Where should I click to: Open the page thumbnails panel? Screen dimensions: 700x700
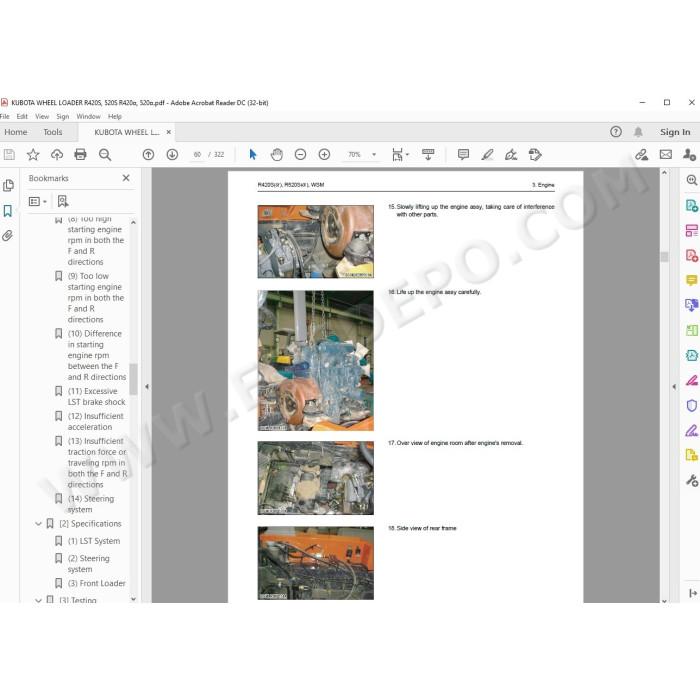[x=8, y=185]
